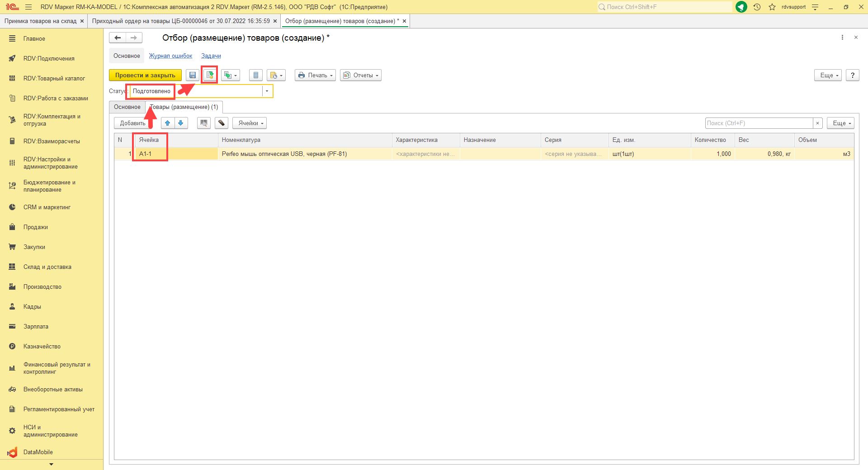This screenshot has height=470, width=868.
Task: Open the Журнал ошибок link
Action: [170, 56]
